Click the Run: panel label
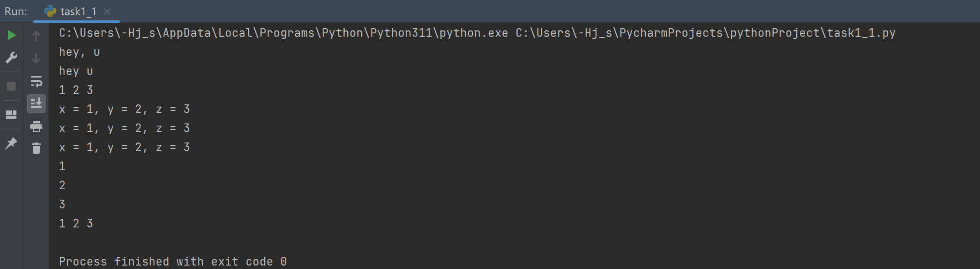The width and height of the screenshot is (980, 269). pyautogui.click(x=16, y=12)
